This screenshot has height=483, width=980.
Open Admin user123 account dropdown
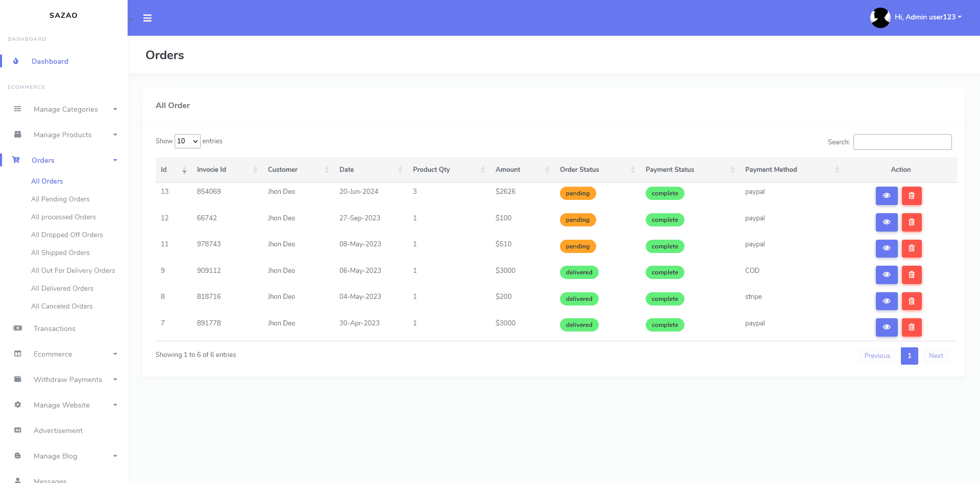[x=927, y=17]
